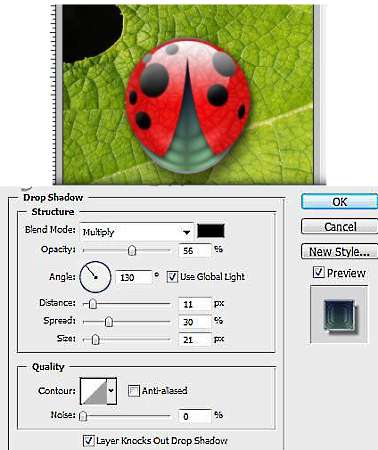
Task: Enable the Anti-aliased checkbox
Action: (x=133, y=391)
